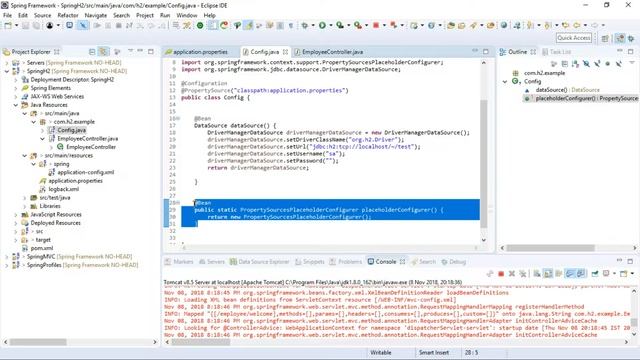Expand the Servers project node
Viewport: 640px width, 360px height.
click(x=7, y=63)
